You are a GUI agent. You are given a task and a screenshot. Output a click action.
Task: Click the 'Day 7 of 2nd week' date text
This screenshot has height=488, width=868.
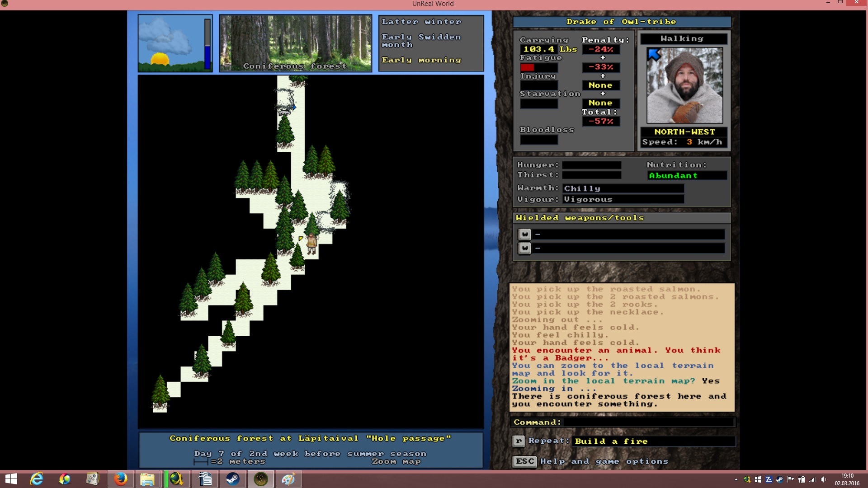310,454
